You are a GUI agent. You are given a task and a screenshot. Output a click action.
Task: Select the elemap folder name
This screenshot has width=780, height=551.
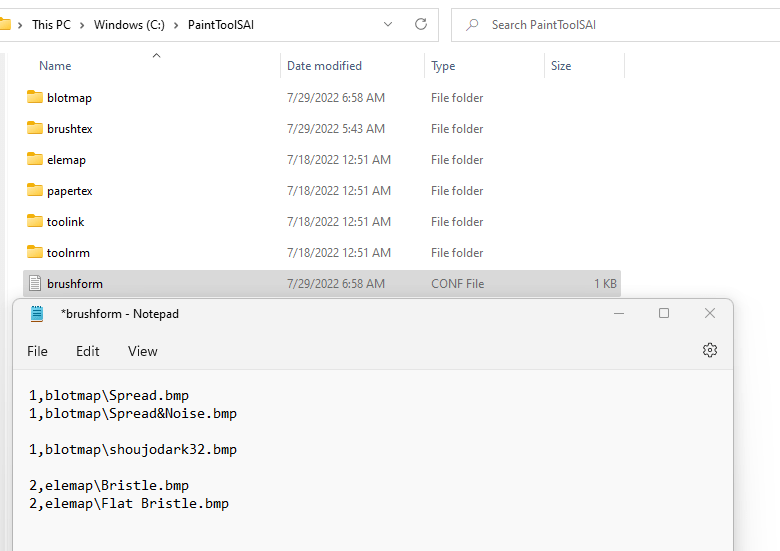[x=66, y=160]
